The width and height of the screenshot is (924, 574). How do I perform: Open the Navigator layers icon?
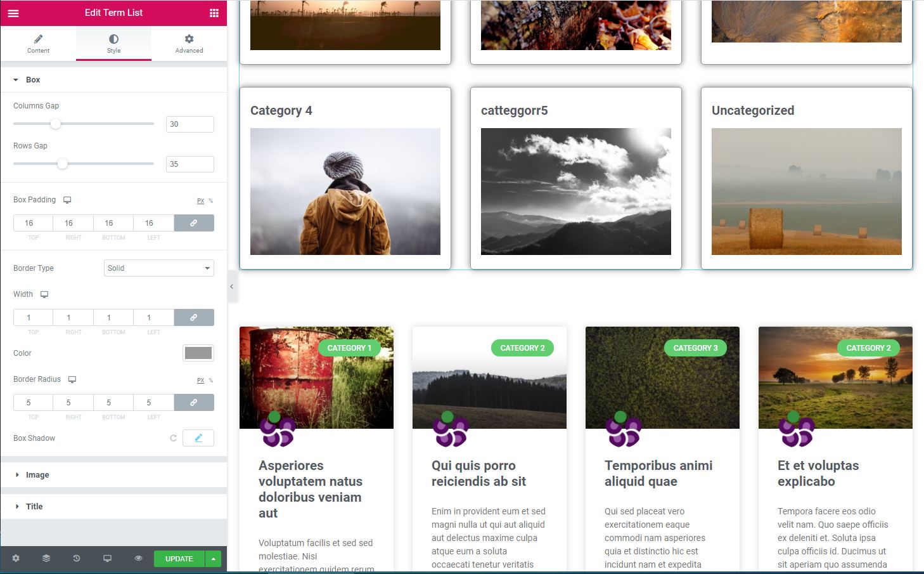pyautogui.click(x=46, y=558)
